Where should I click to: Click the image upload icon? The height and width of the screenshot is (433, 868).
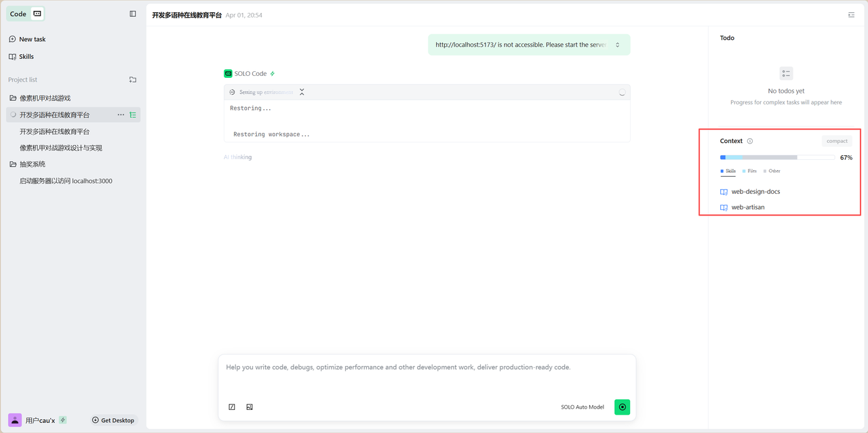click(250, 407)
